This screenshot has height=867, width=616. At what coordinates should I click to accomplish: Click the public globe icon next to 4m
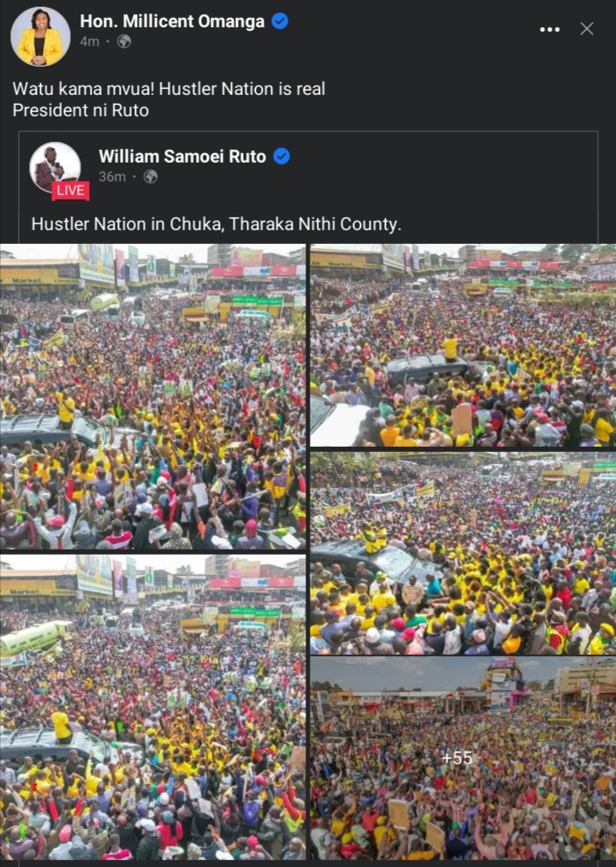click(124, 41)
